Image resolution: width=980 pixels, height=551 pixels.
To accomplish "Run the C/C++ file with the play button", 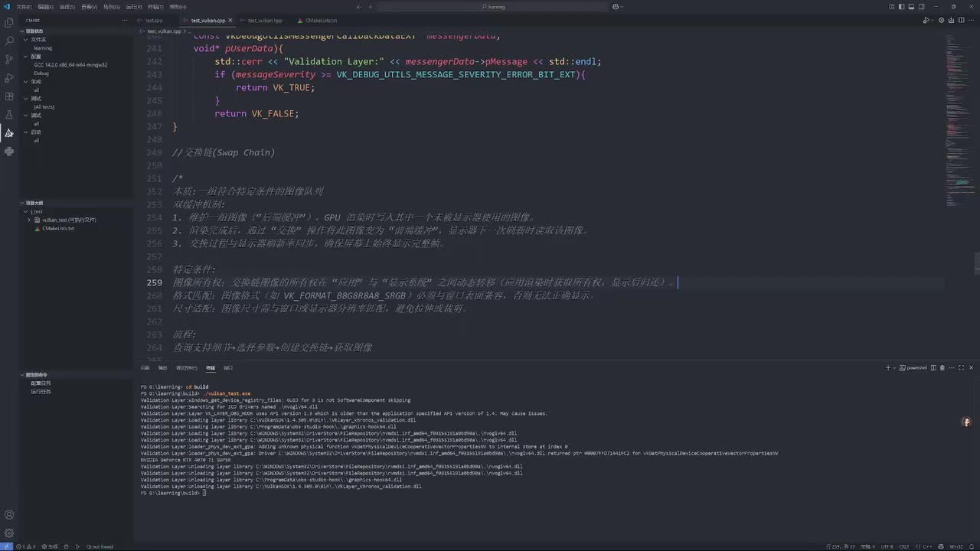I will click(926, 21).
